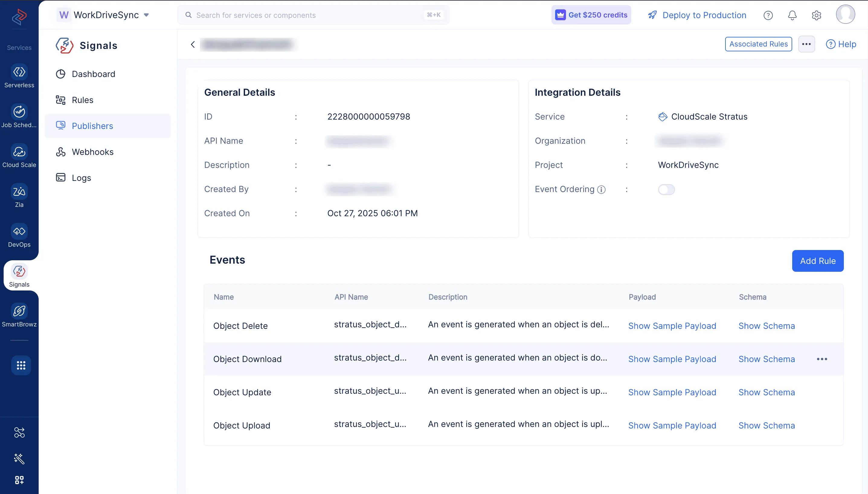This screenshot has height=494, width=868.
Task: Open the three-dot menu beside Associated Rules
Action: (806, 44)
